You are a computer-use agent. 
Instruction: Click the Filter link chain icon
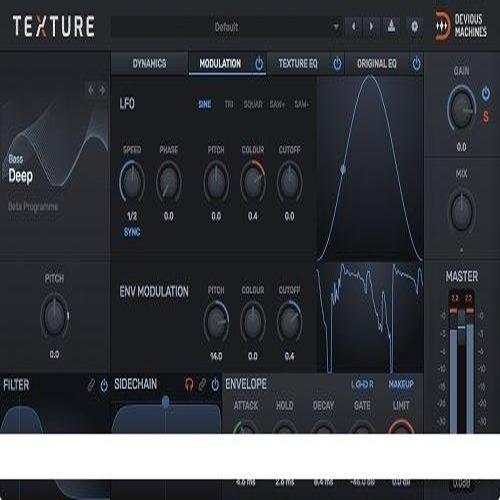[91, 385]
